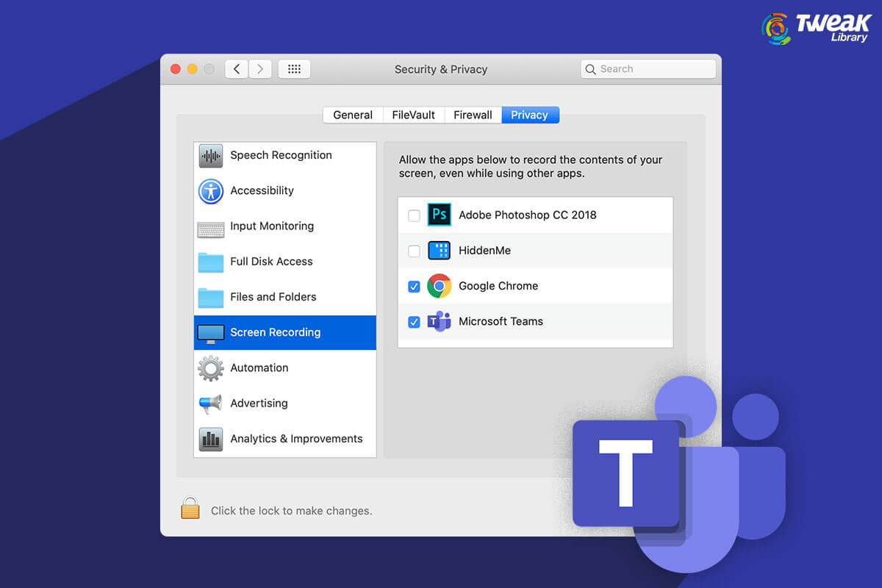Open the Automation privacy settings
The height and width of the screenshot is (588, 882).
point(259,367)
